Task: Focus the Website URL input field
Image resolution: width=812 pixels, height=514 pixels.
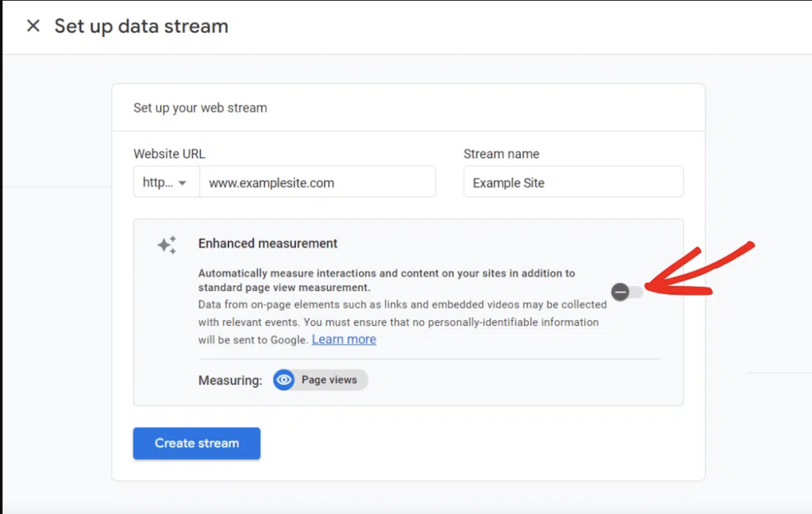Action: [x=317, y=182]
